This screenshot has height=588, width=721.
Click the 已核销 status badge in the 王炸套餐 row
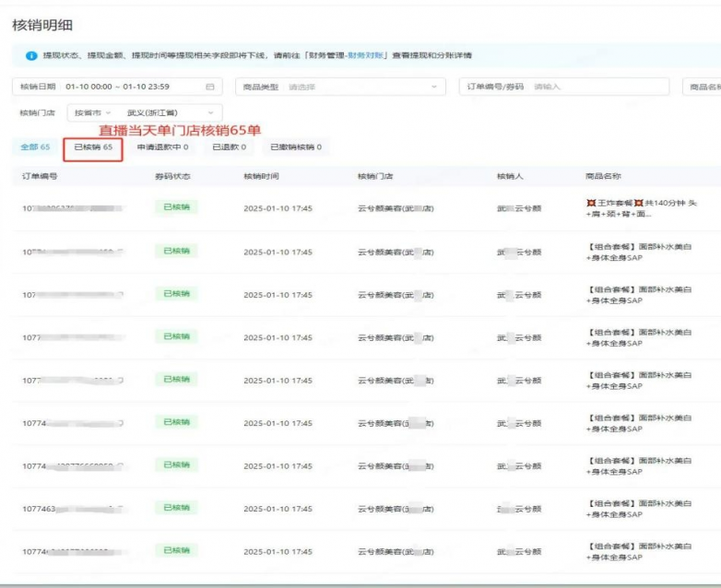tap(175, 207)
